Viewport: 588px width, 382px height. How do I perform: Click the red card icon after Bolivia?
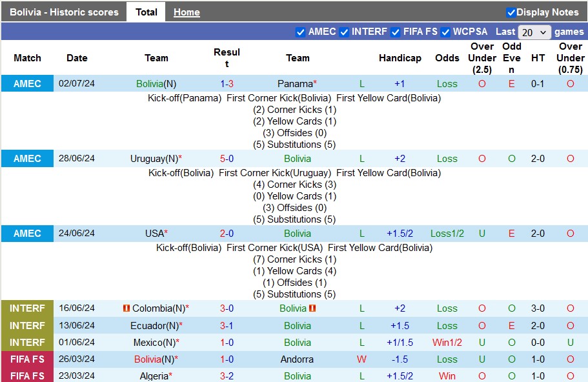tap(312, 308)
